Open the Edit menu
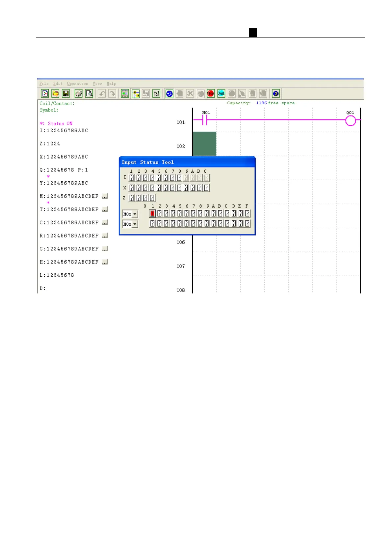 tap(58, 84)
